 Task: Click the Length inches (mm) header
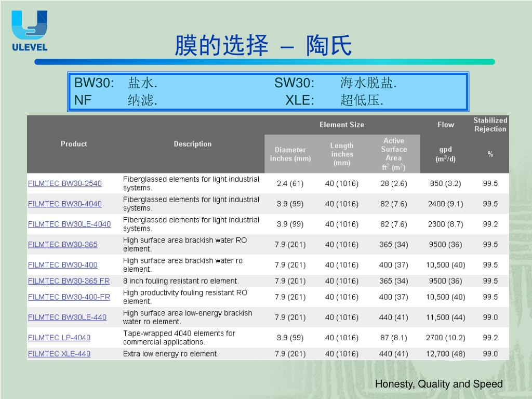pyautogui.click(x=342, y=154)
